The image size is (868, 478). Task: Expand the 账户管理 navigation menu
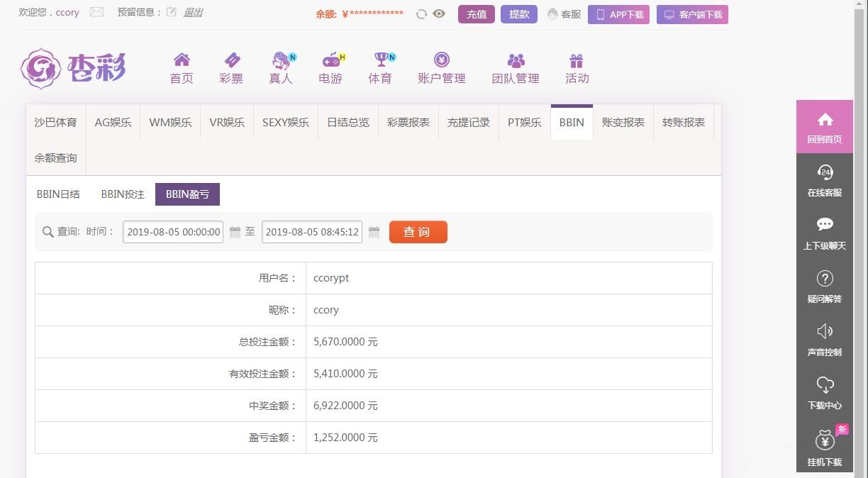[x=442, y=68]
